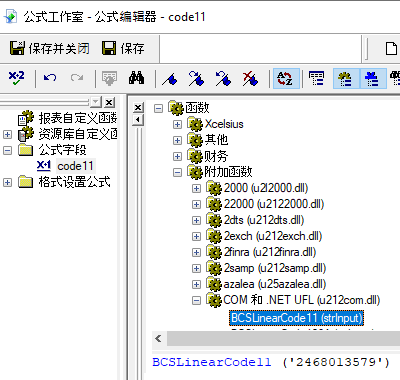Image resolution: width=400 pixels, height=380 pixels.
Task: Expand 2exch (u2l2exch.dll) node
Action: coord(196,236)
